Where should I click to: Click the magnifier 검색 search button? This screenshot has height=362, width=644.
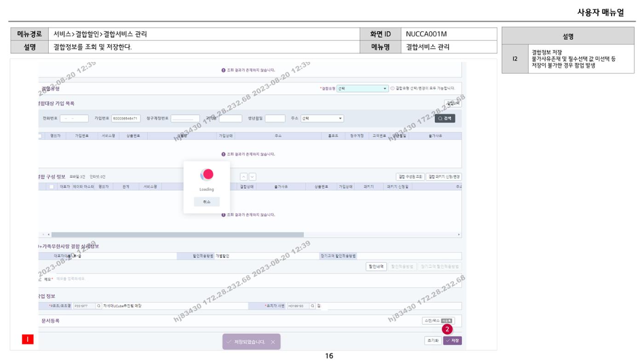(445, 118)
